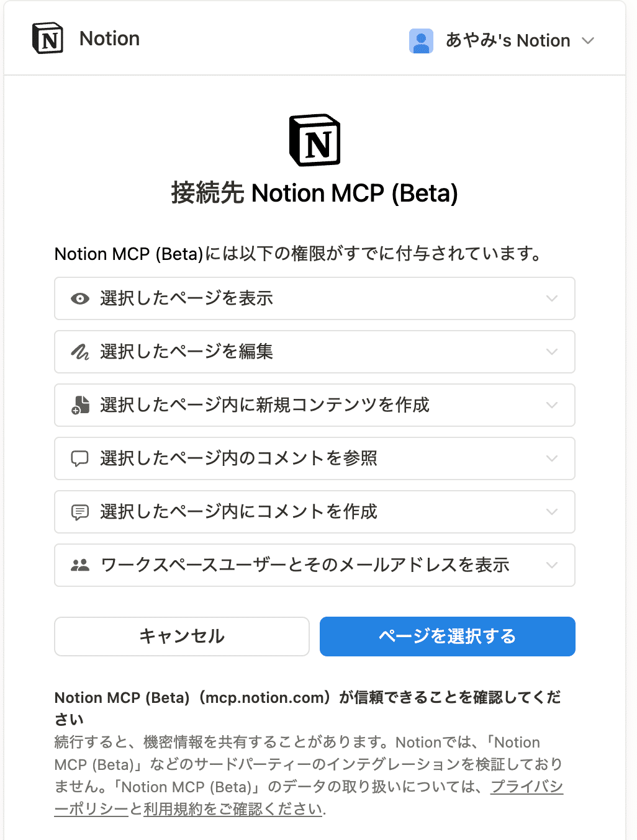Click the blue avatar next to あやみ's Notion
Image resolution: width=637 pixels, height=840 pixels.
[421, 40]
